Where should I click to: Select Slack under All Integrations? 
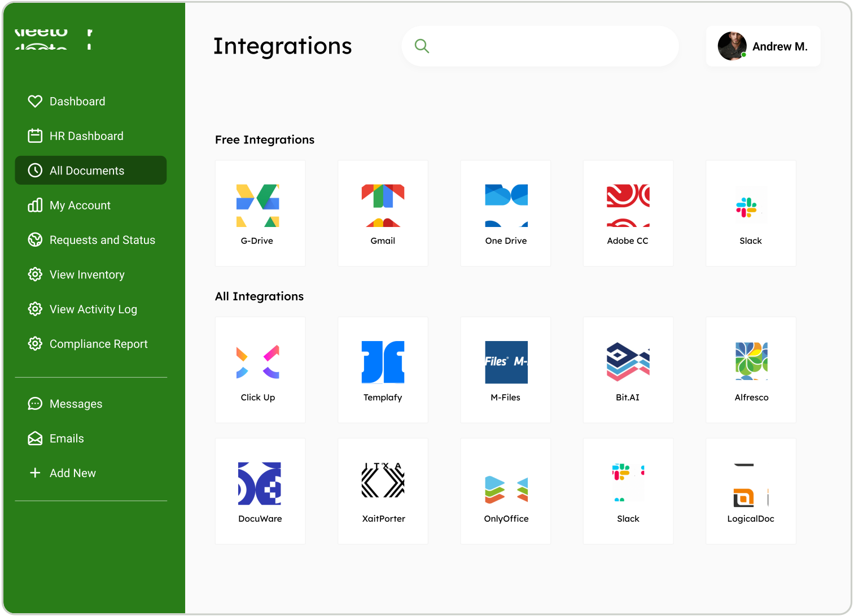point(628,491)
